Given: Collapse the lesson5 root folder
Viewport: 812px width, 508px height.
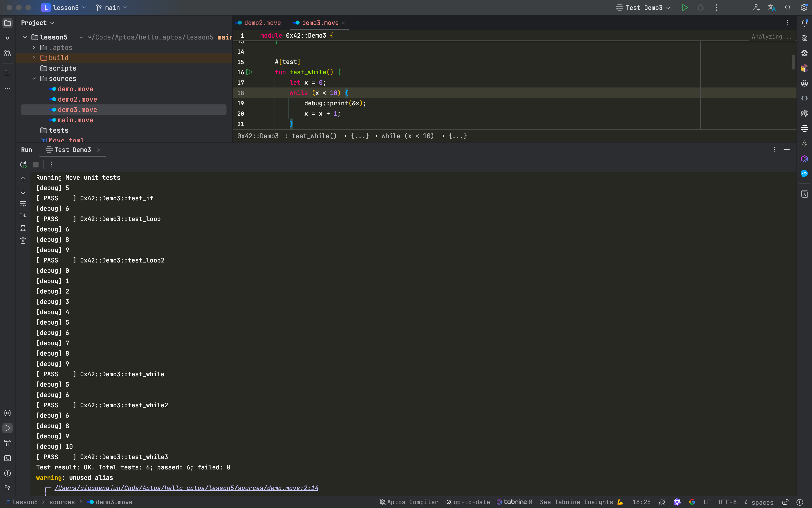Looking at the screenshot, I should tap(25, 37).
